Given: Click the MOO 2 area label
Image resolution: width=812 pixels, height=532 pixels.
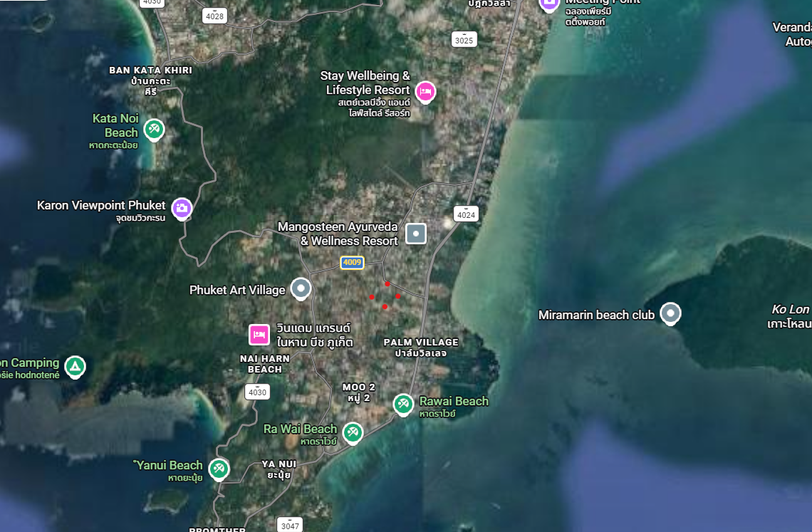Looking at the screenshot, I should tap(359, 387).
